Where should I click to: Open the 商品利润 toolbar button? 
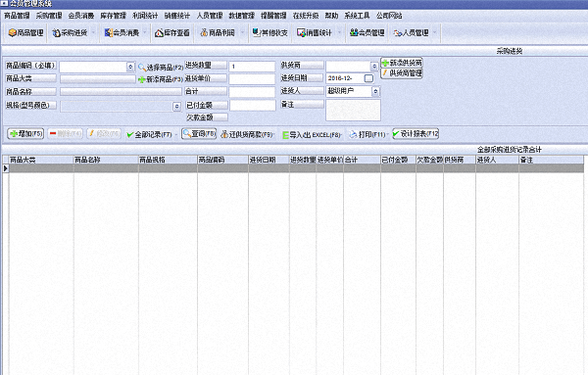(218, 33)
